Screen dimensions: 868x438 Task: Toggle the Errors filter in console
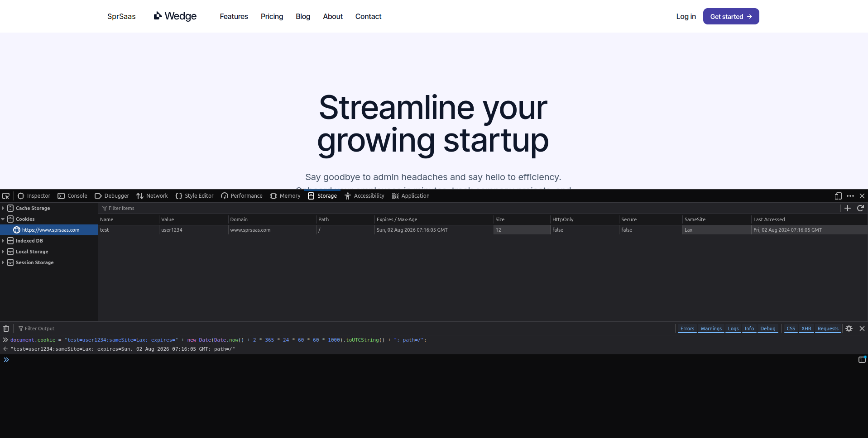(x=687, y=328)
